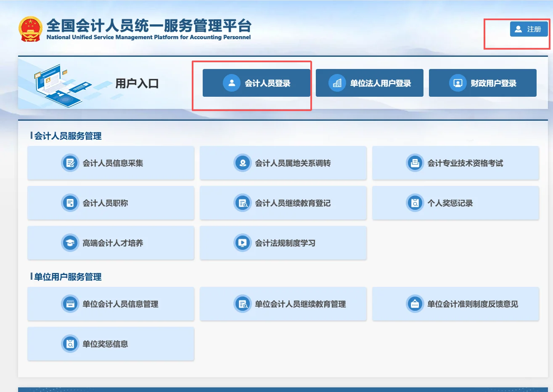The image size is (553, 392).
Task: Click the clipboard icon for 单位奖惩信息
Action: pos(70,344)
